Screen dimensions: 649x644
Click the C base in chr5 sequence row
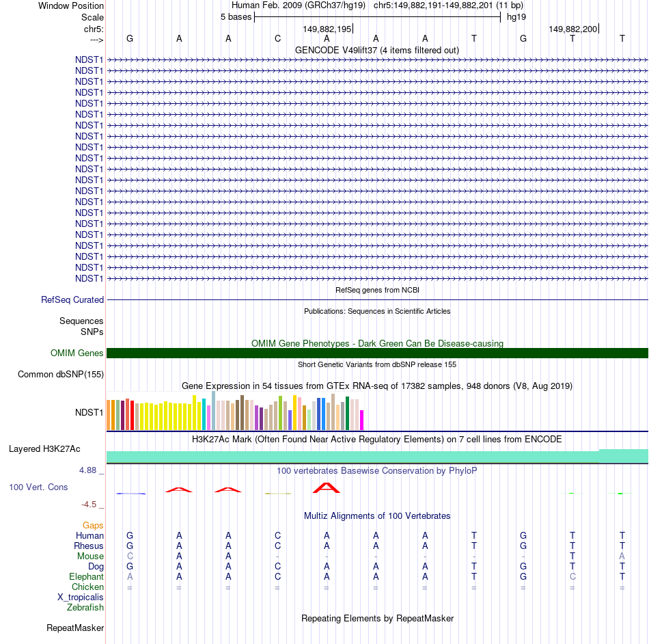click(x=278, y=38)
